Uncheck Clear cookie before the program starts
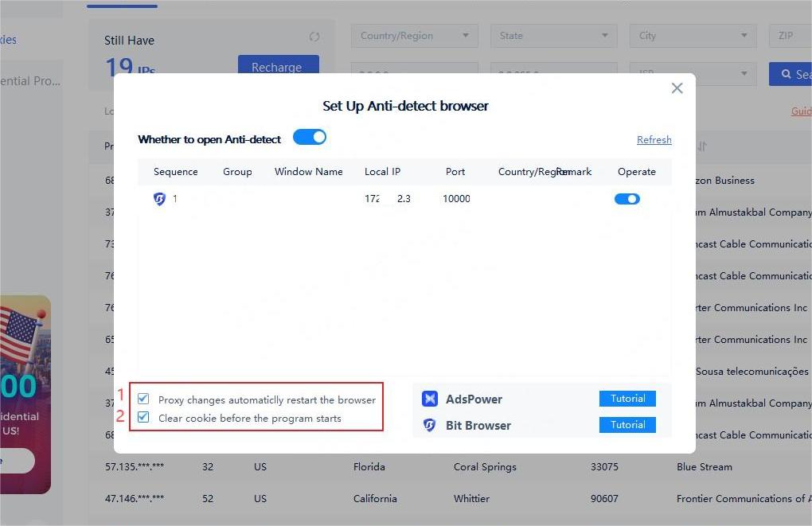Screen dimensions: 812x526 pos(143,418)
